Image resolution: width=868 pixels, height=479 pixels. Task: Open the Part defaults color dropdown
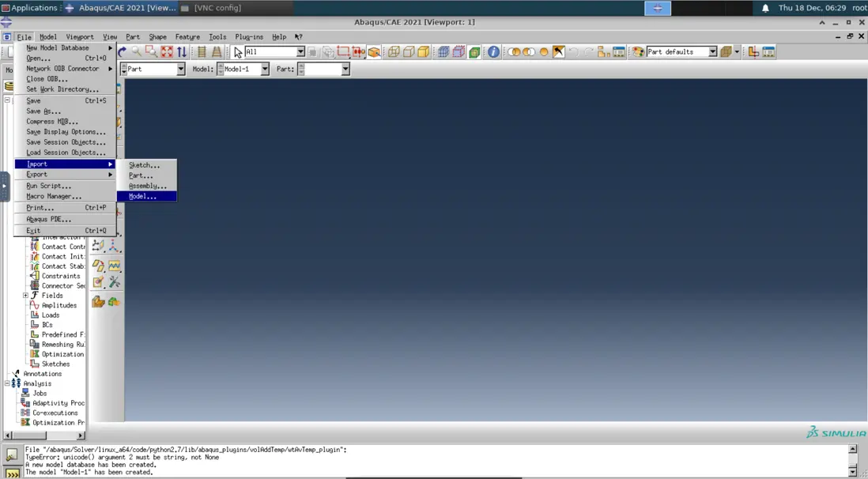coord(712,52)
